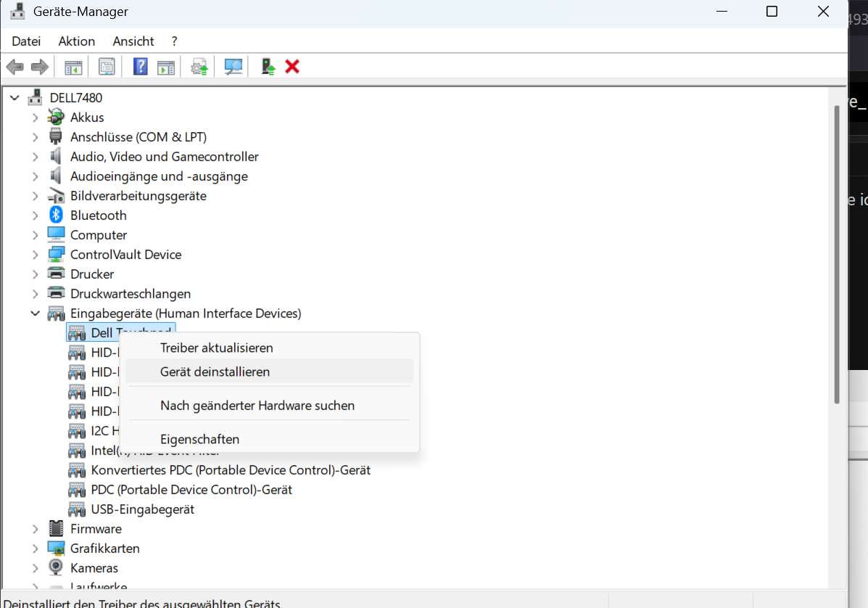
Task: Select the ControlVault Device icon
Action: (x=56, y=254)
